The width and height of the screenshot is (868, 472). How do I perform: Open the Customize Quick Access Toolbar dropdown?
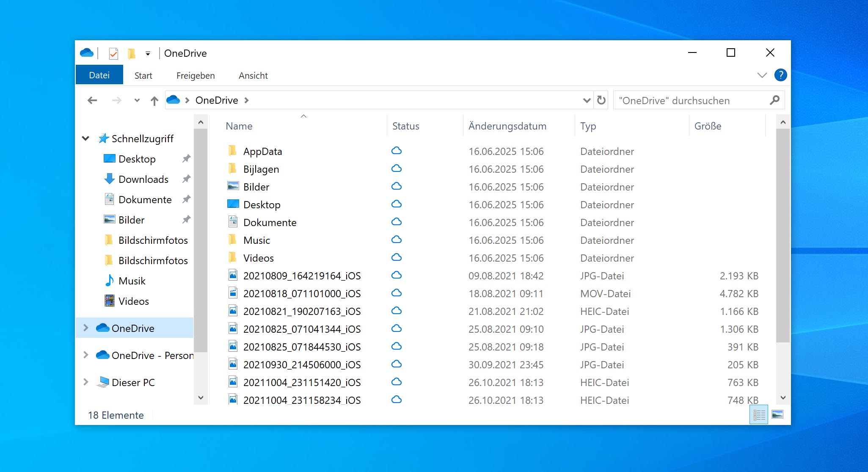[148, 53]
